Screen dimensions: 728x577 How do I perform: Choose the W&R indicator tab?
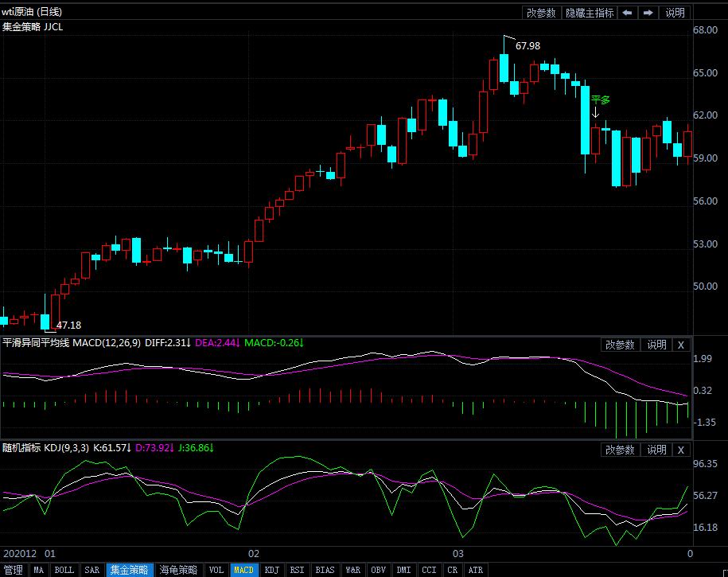(x=352, y=570)
